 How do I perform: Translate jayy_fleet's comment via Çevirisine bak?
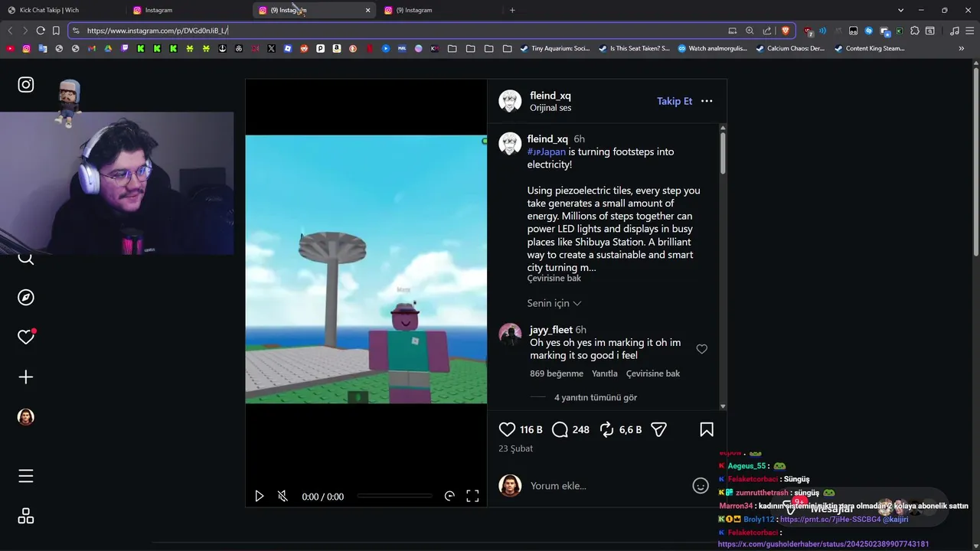click(x=653, y=373)
